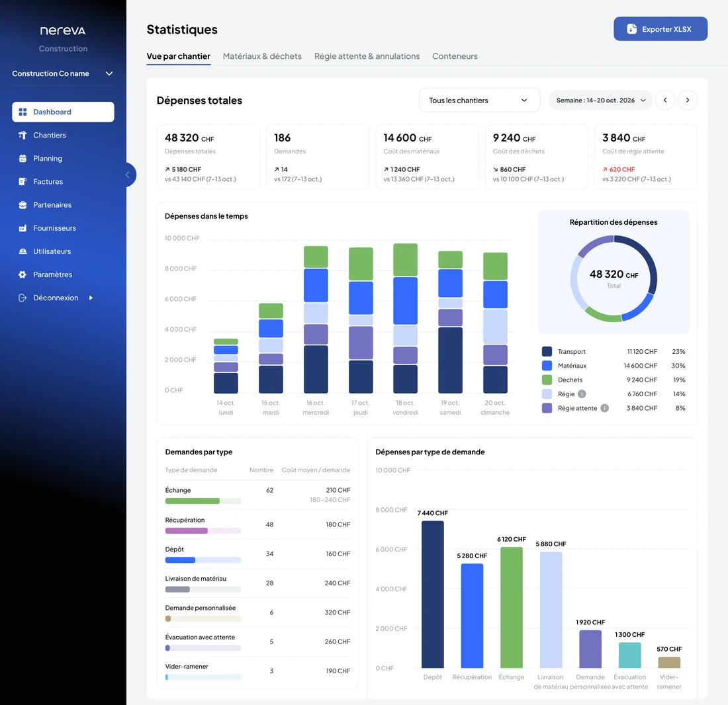Switch to the Matériaux & déchets tab

(x=262, y=56)
